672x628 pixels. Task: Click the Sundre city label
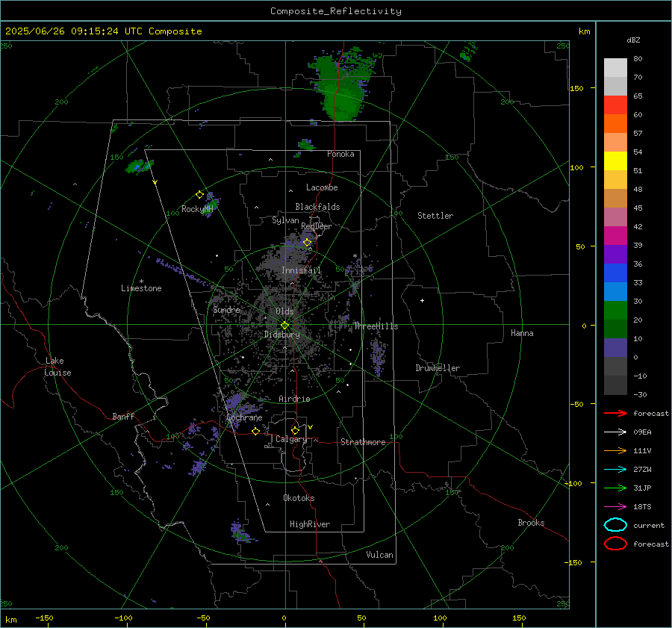[x=226, y=310]
